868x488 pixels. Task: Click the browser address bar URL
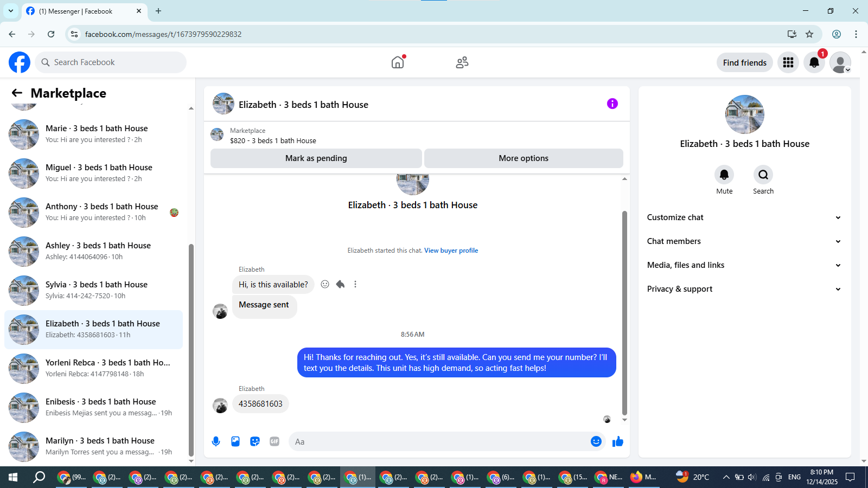tap(163, 34)
